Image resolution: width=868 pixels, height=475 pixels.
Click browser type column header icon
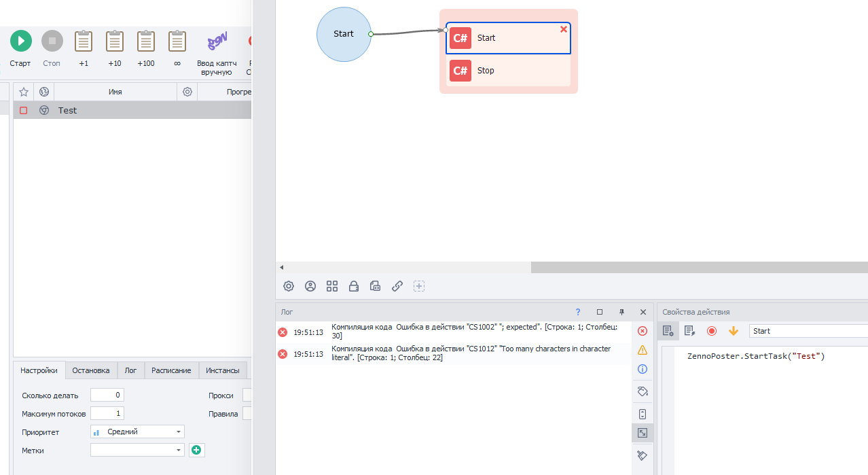(x=44, y=92)
